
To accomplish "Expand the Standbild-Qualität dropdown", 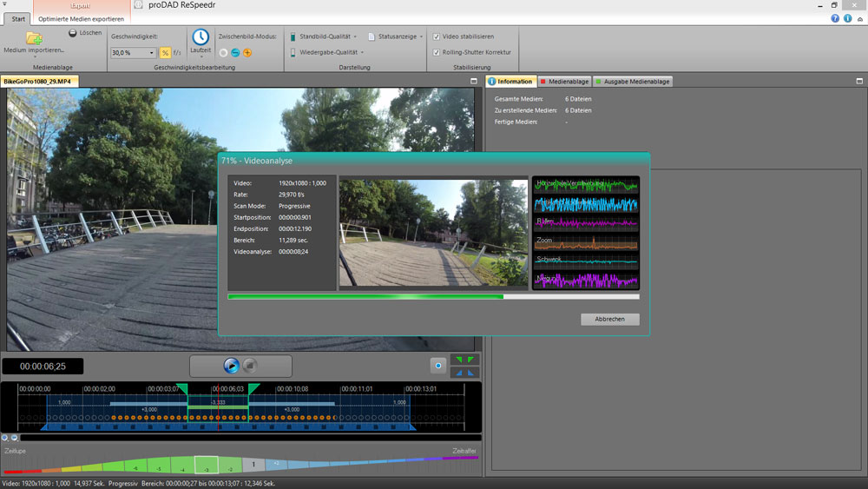I will 356,36.
